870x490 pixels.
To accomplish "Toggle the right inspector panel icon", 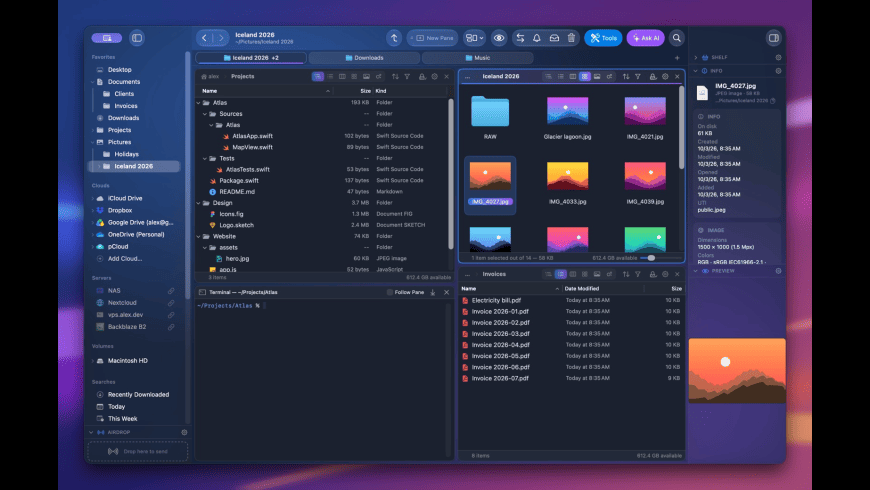I will (x=773, y=38).
